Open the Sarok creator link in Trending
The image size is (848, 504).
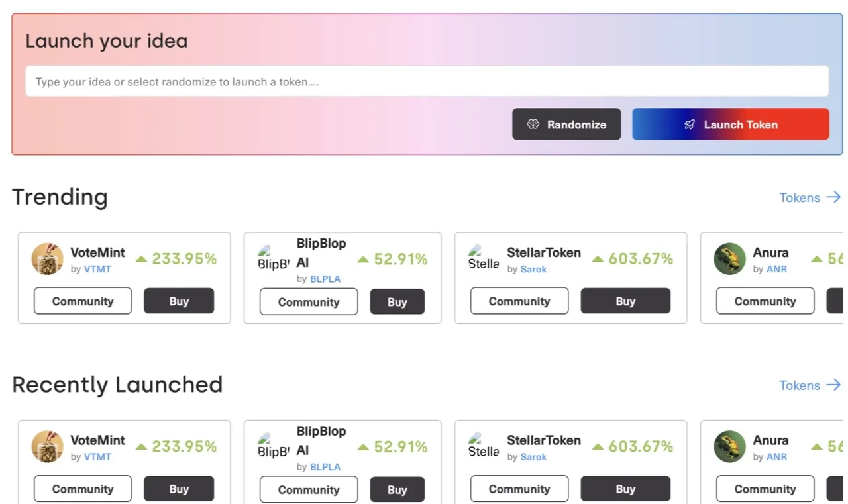click(533, 269)
